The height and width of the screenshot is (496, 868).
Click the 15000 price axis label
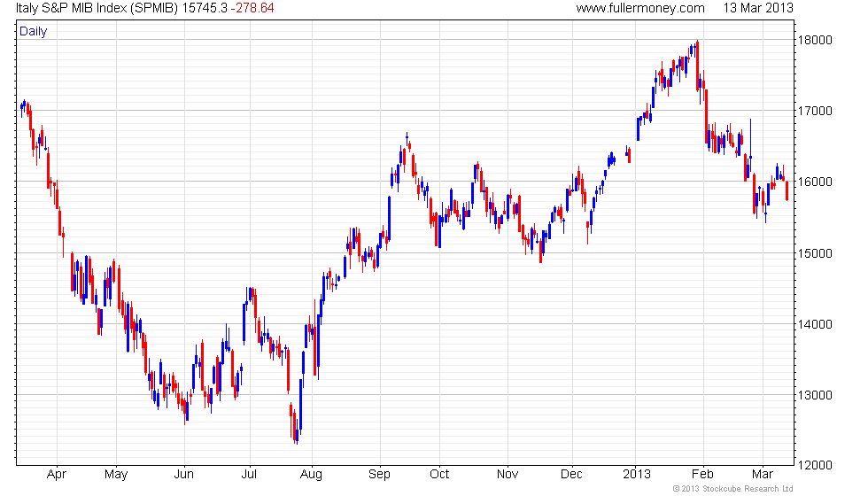click(814, 253)
